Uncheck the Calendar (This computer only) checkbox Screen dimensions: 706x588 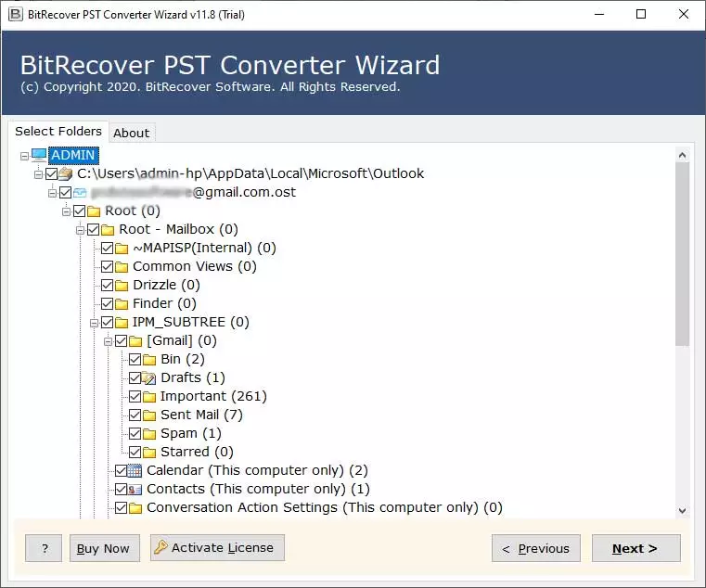coord(122,471)
